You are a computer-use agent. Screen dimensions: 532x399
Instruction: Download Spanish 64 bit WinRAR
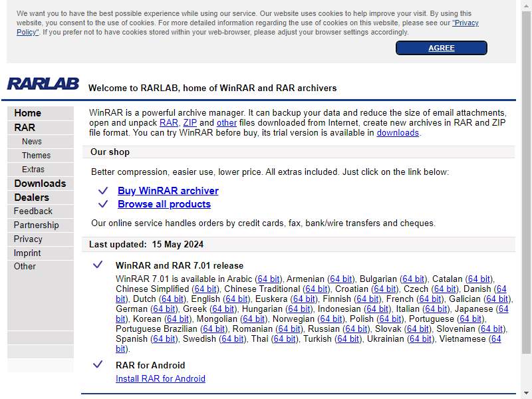point(164,339)
